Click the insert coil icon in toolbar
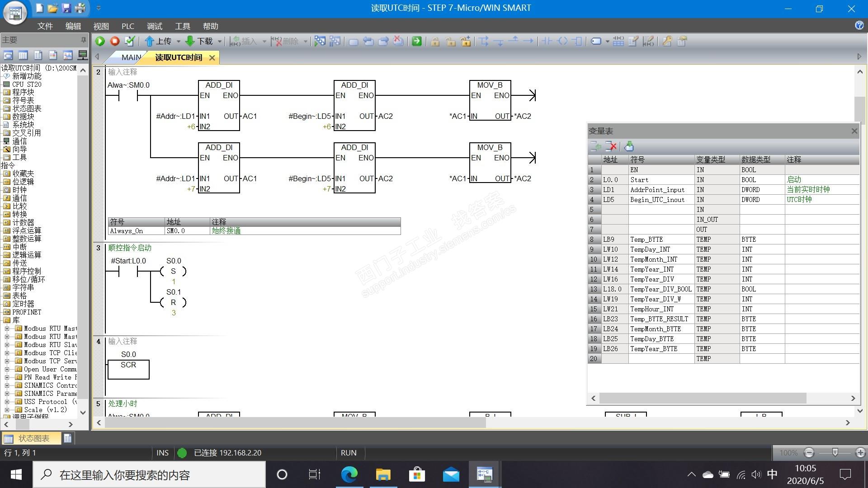 tap(562, 42)
